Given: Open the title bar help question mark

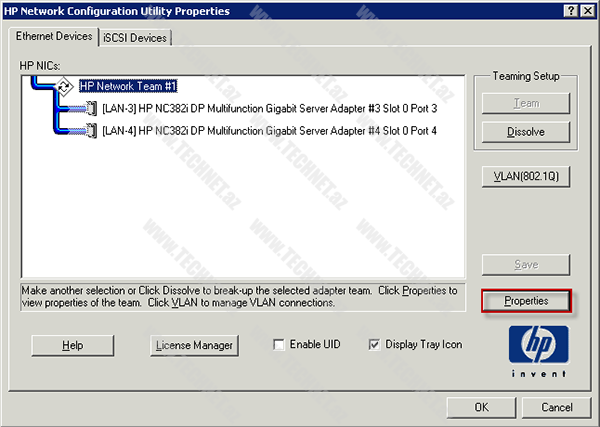Looking at the screenshot, I should (x=571, y=11).
